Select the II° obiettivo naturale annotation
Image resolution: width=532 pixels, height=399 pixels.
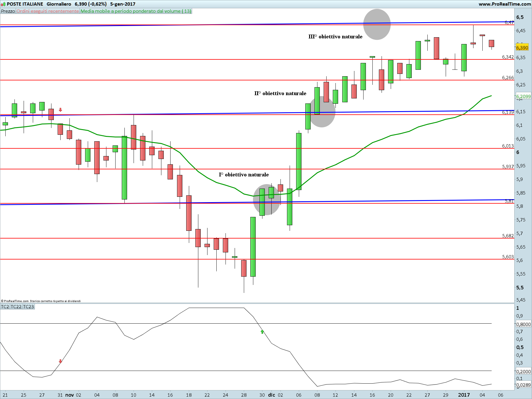280,93
